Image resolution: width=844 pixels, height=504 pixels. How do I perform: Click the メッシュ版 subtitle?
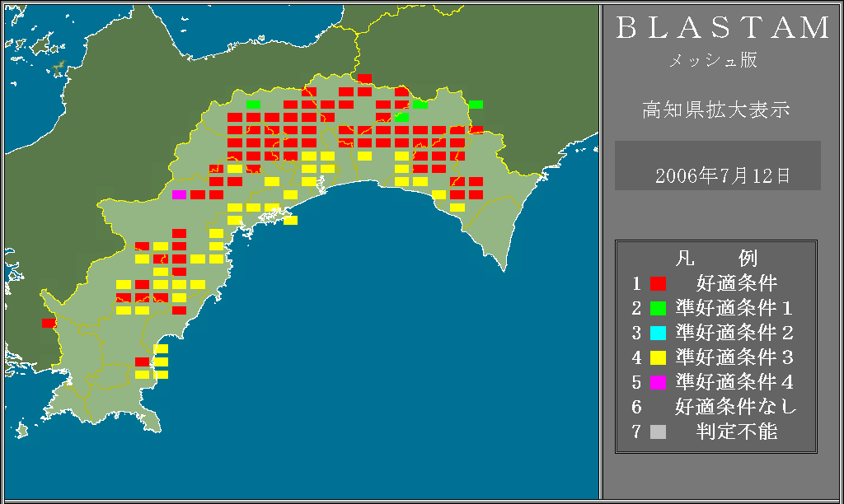tap(713, 60)
